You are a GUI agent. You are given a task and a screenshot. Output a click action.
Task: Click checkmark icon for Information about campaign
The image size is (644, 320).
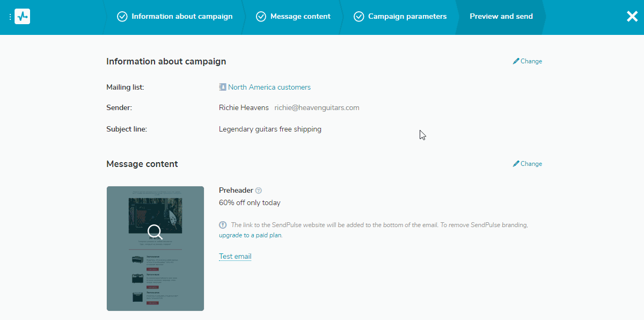[122, 17]
